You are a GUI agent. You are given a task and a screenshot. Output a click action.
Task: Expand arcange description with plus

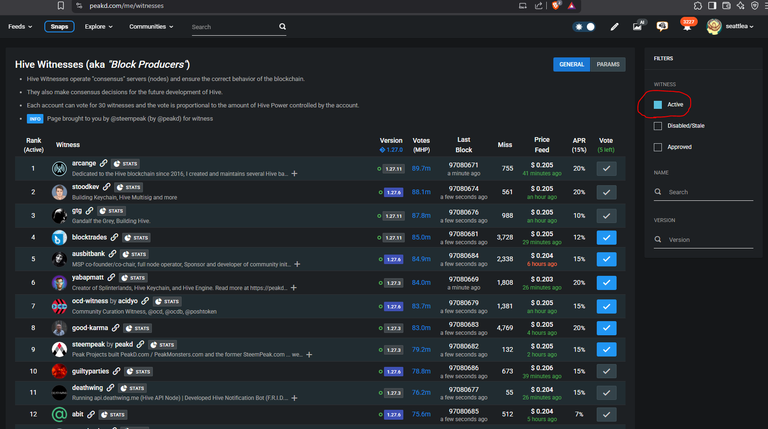point(294,173)
